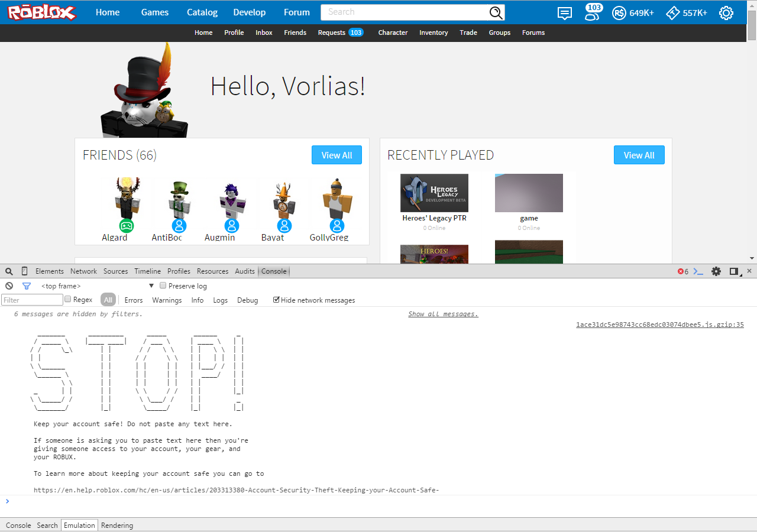Viewport: 757px width, 532px height.
Task: Open the Audits tab in DevTools
Action: pyautogui.click(x=245, y=271)
